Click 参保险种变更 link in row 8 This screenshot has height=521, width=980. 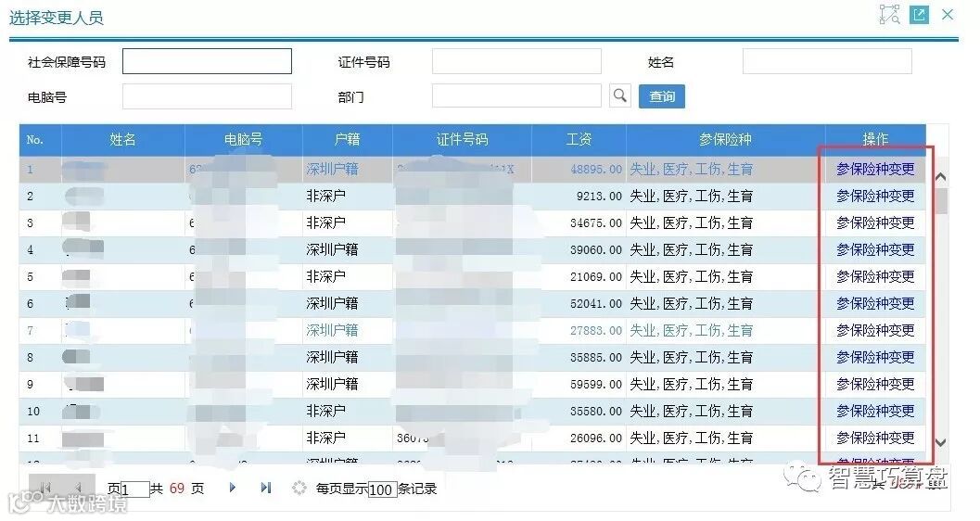[875, 357]
